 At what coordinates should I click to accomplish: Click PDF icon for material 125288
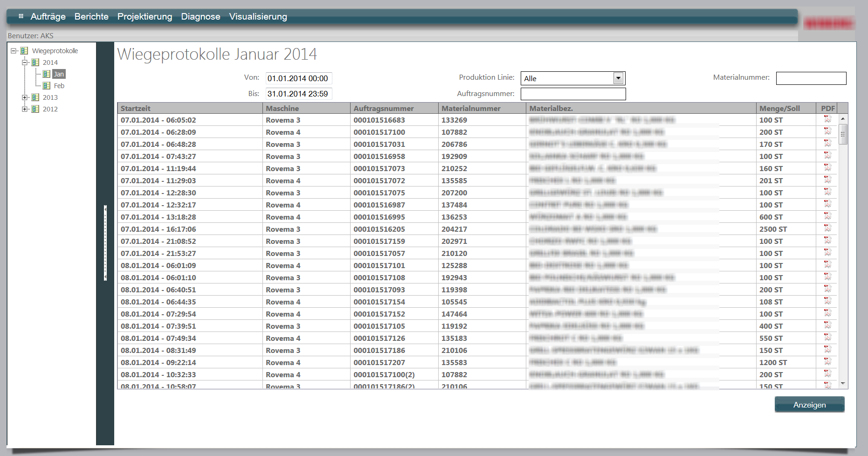pyautogui.click(x=827, y=265)
